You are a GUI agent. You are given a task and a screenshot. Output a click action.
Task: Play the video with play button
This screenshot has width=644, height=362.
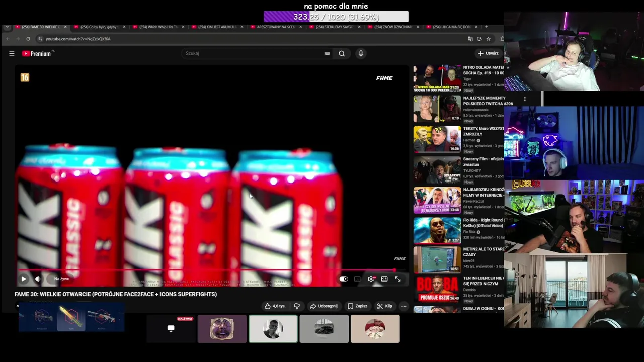point(23,279)
